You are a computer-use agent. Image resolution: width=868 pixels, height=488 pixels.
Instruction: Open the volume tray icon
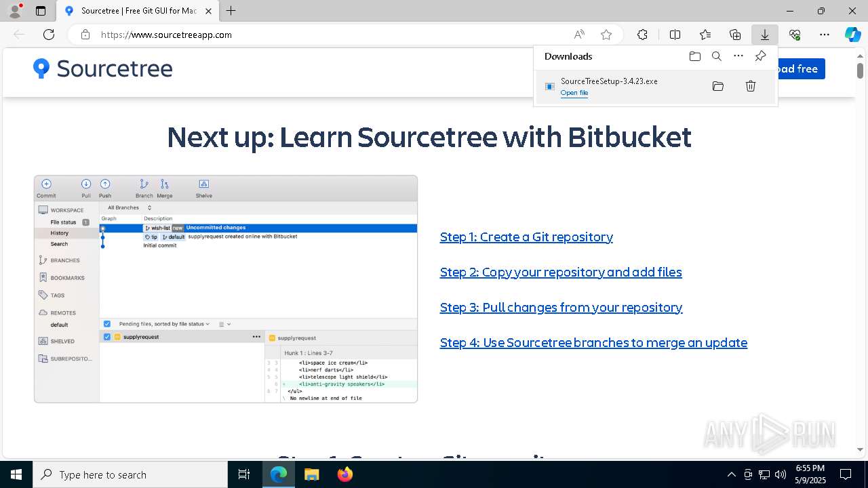[x=781, y=474]
